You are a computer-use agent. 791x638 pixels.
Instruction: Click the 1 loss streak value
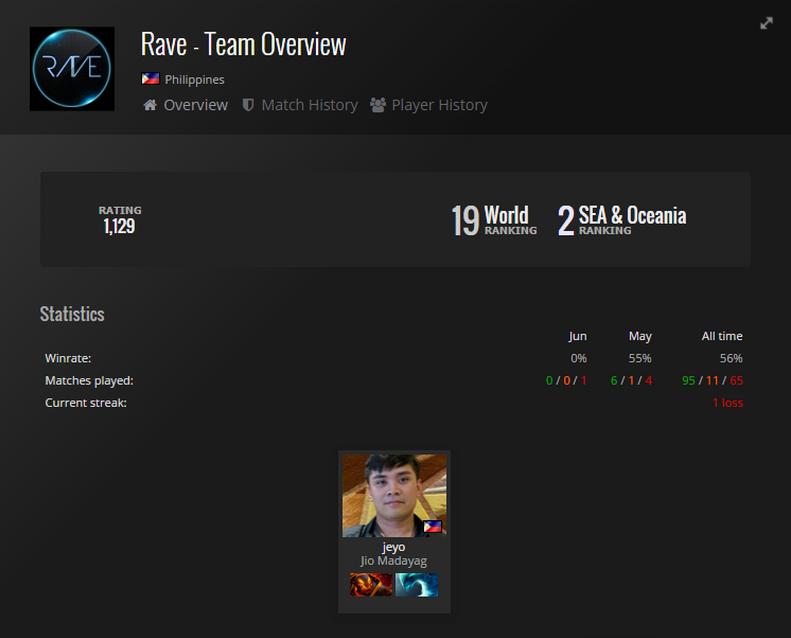728,402
